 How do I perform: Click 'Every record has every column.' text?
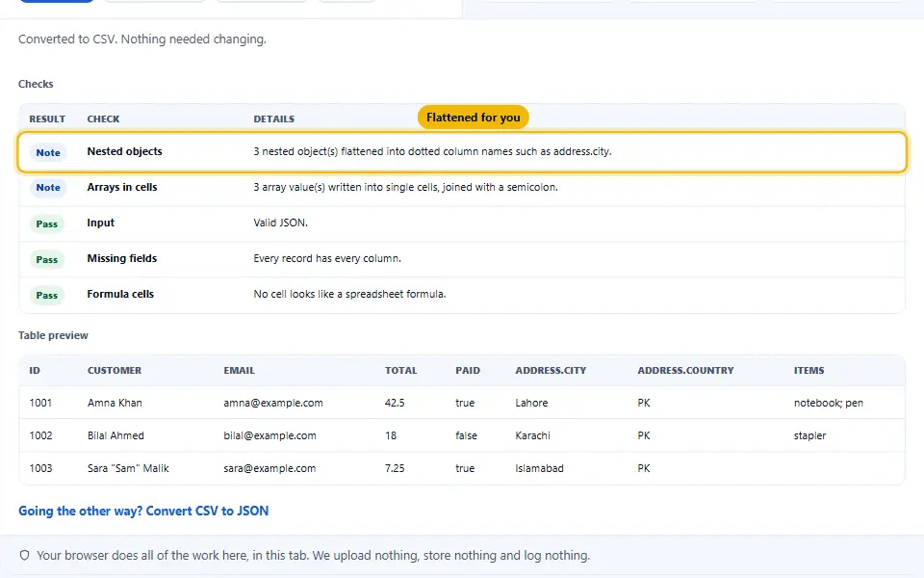coord(327,258)
